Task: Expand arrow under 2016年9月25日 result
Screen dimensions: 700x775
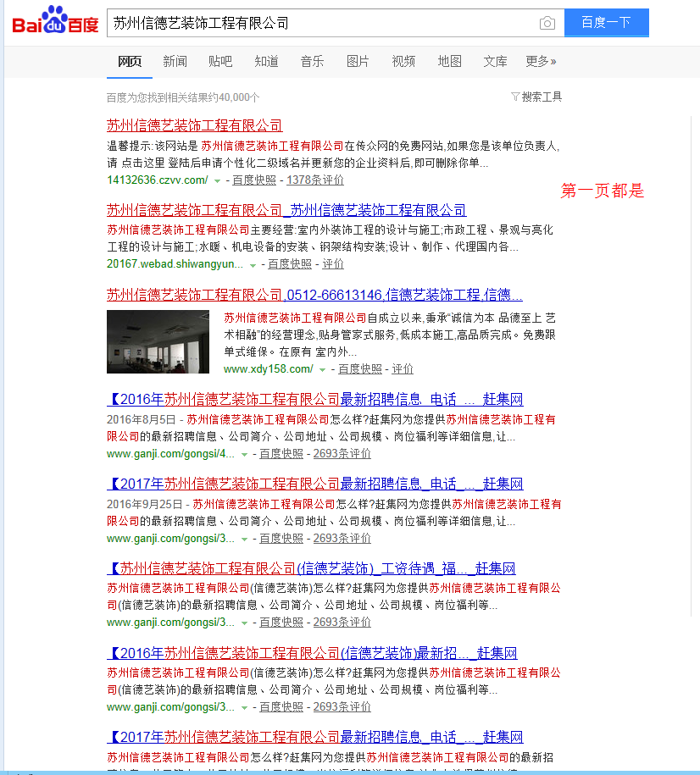Action: (x=244, y=540)
